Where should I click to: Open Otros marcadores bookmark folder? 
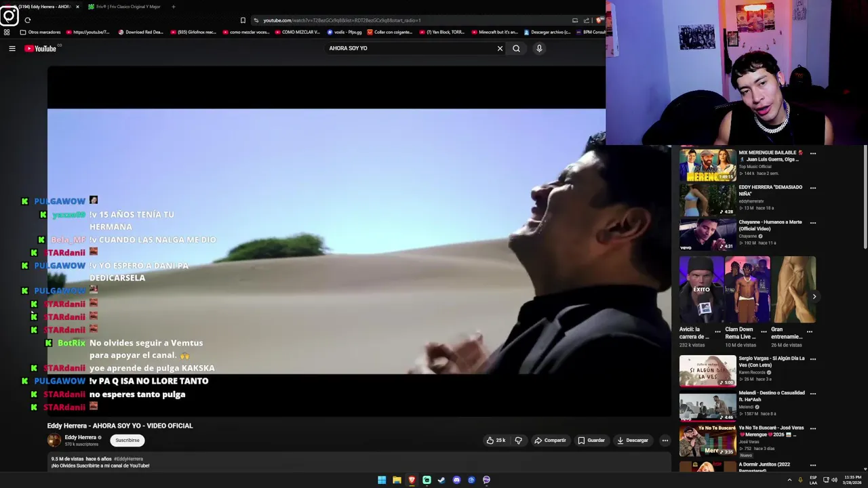coord(40,32)
